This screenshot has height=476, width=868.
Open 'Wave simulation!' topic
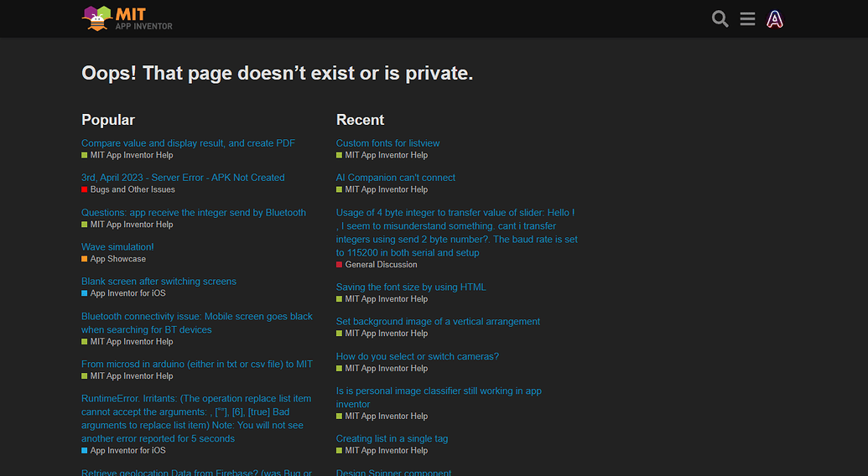[x=117, y=247]
